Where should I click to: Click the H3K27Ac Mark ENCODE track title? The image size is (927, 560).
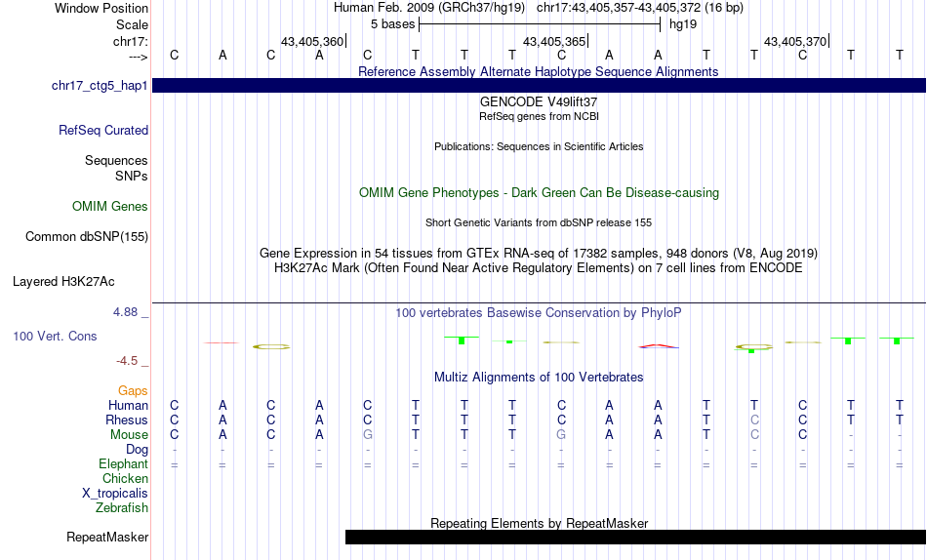539,268
